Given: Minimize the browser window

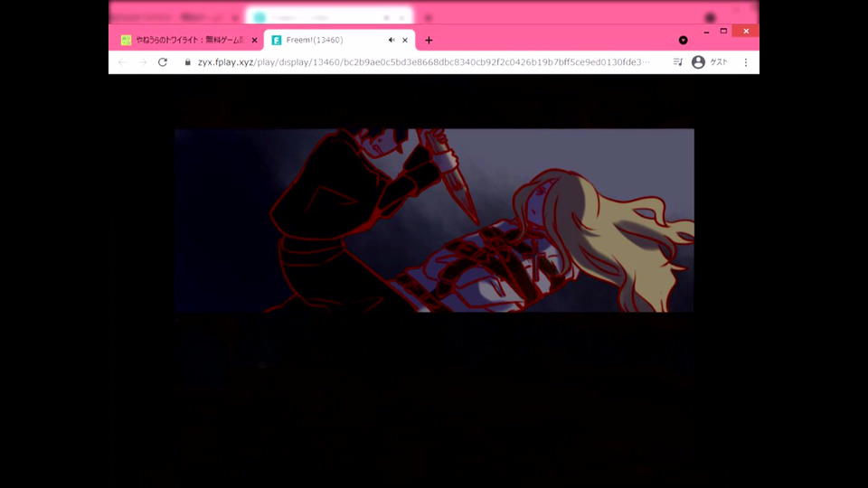Looking at the screenshot, I should 706,32.
